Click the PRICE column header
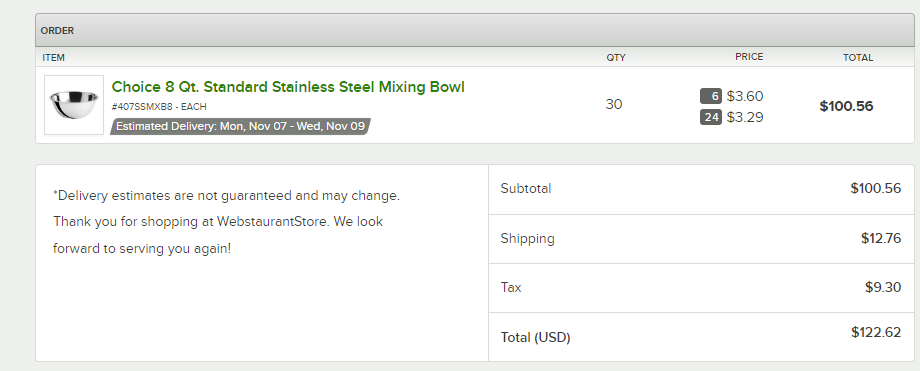Screen dimensions: 920x371 [749, 57]
